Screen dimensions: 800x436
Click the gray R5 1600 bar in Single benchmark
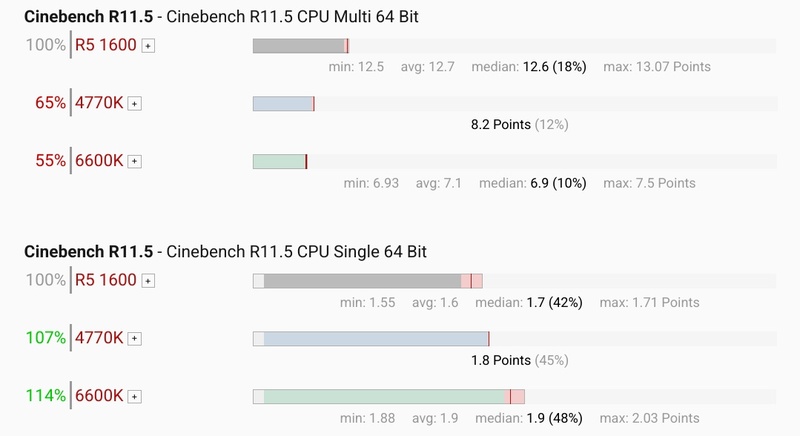point(362,281)
